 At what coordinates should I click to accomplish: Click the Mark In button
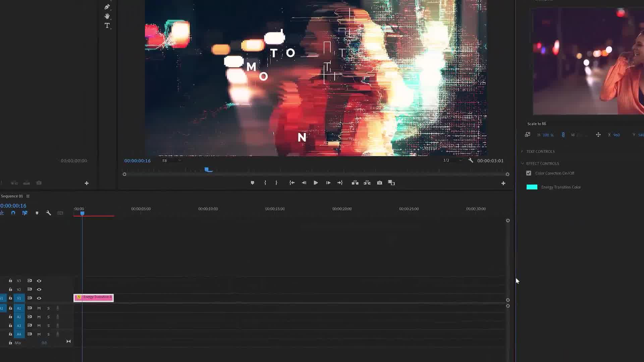265,183
